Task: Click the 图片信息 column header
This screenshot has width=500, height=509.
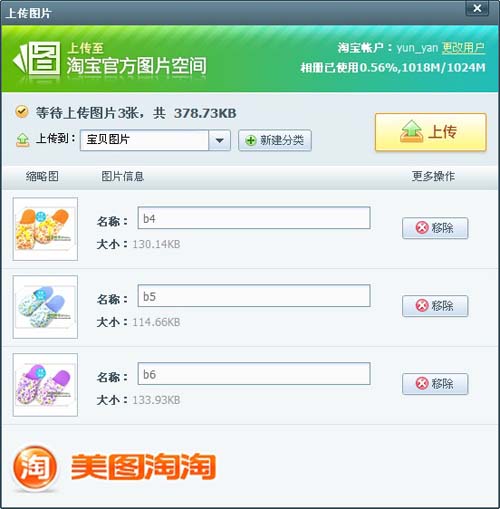Action: (x=122, y=176)
